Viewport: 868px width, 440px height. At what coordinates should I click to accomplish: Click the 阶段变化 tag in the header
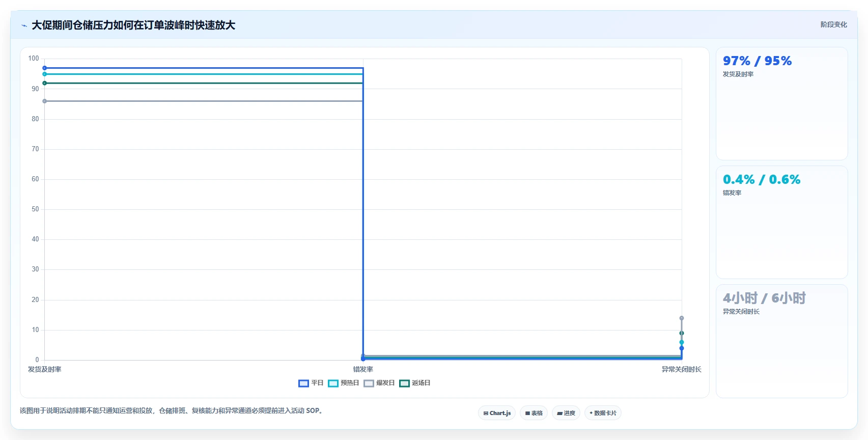tap(834, 24)
